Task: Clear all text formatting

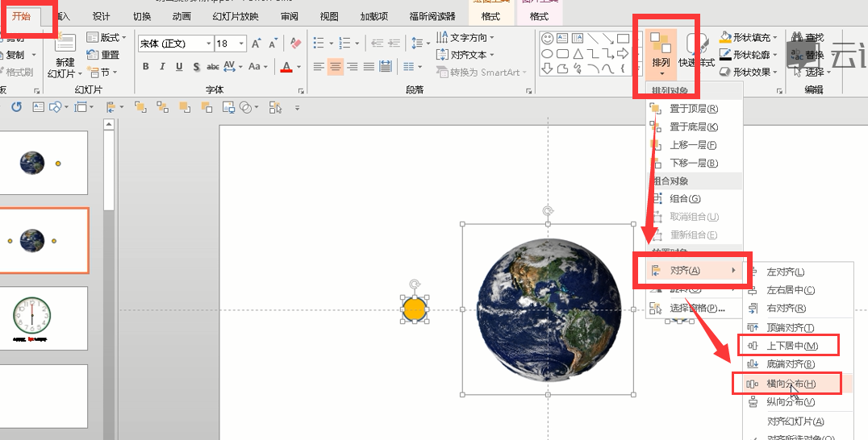Action: 295,44
